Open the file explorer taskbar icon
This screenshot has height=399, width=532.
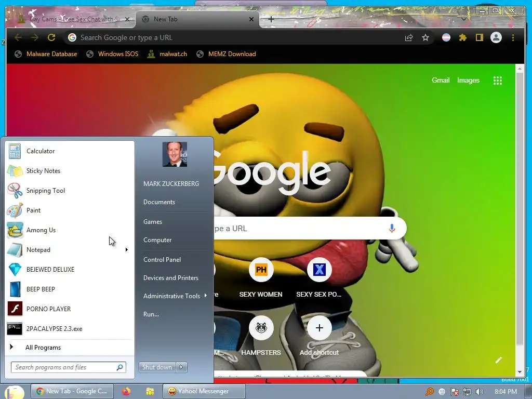click(150, 391)
